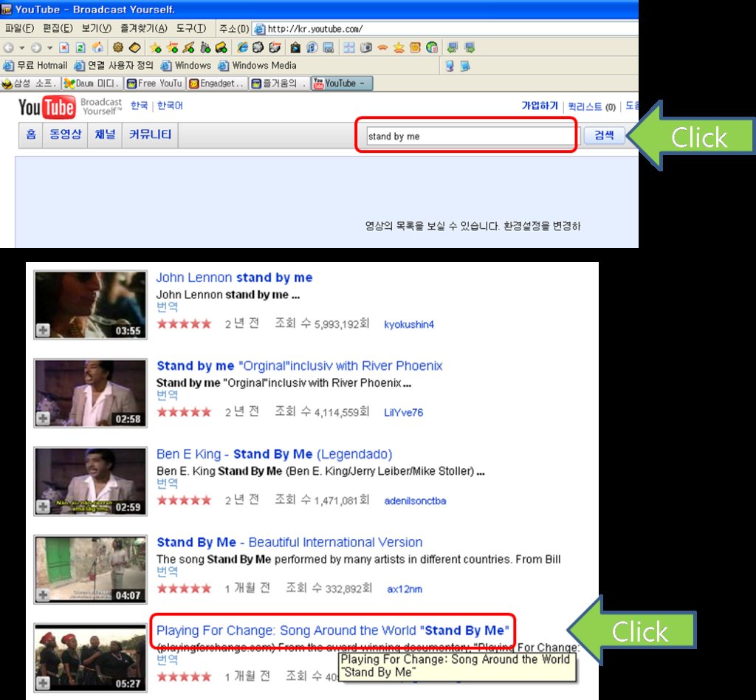The width and height of the screenshot is (756, 700).
Task: Open the 03:55 John Lennon thumbnail
Action: click(90, 305)
